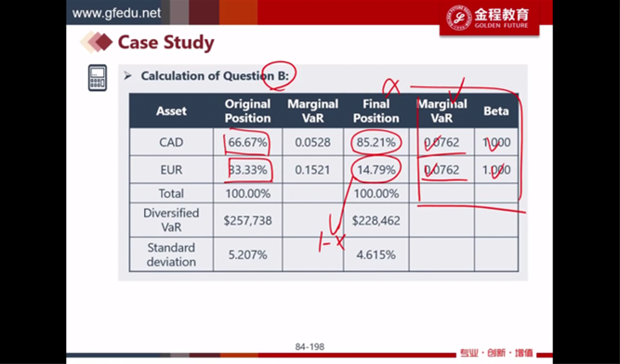Viewport: 620px width, 364px height.
Task: Click the Asset column header
Action: point(171,110)
